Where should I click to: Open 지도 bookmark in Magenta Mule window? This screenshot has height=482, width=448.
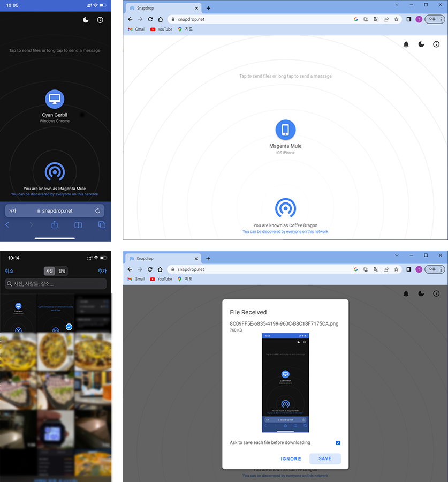tap(185, 29)
